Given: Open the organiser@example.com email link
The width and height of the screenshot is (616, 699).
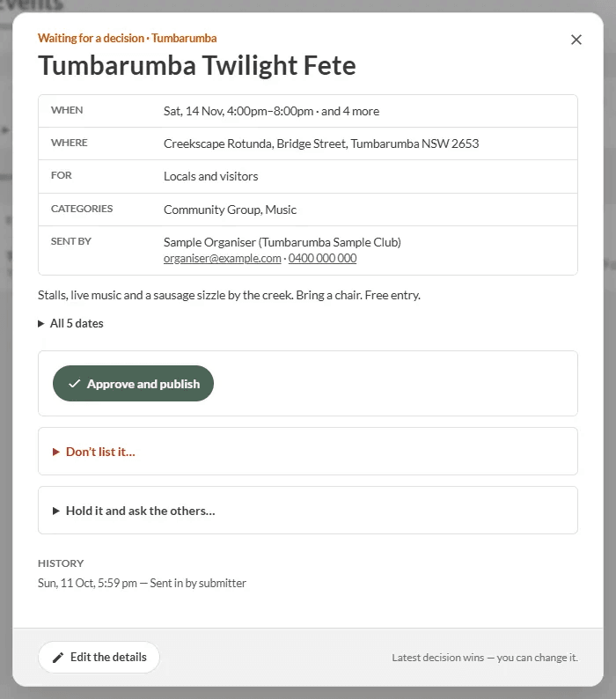Looking at the screenshot, I should point(222,258).
